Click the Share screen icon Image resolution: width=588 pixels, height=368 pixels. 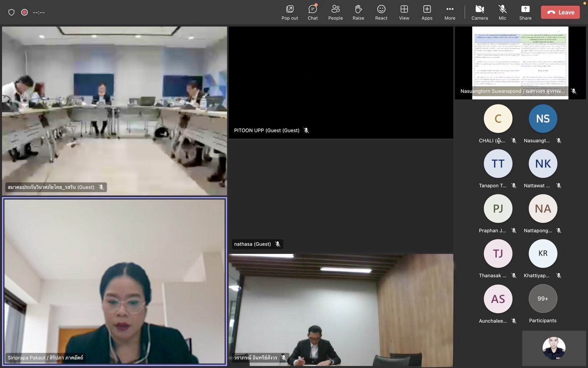pos(525,12)
